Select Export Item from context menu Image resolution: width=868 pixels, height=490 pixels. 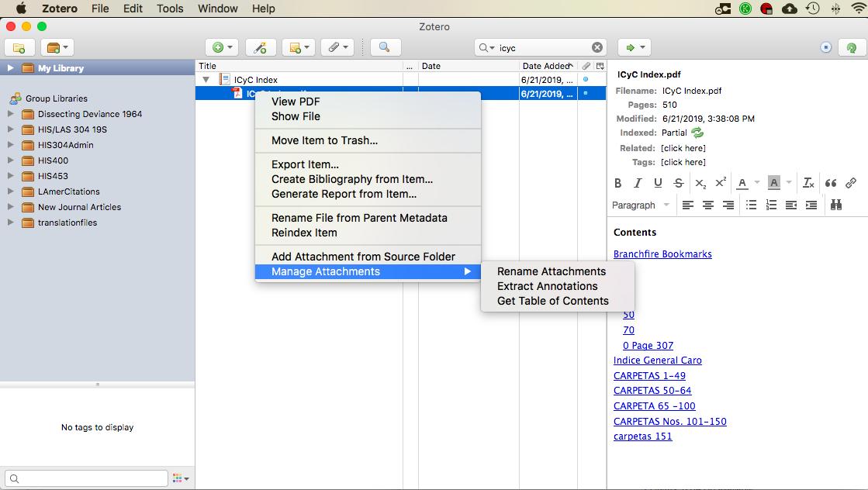coord(305,165)
